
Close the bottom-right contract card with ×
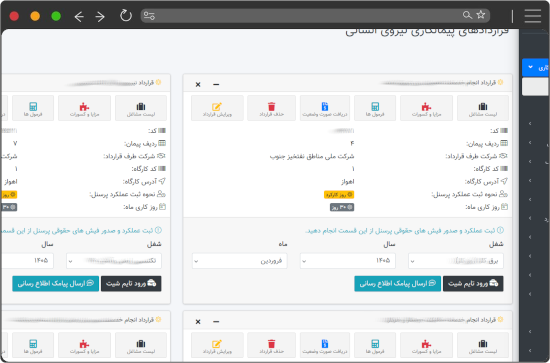(198, 322)
